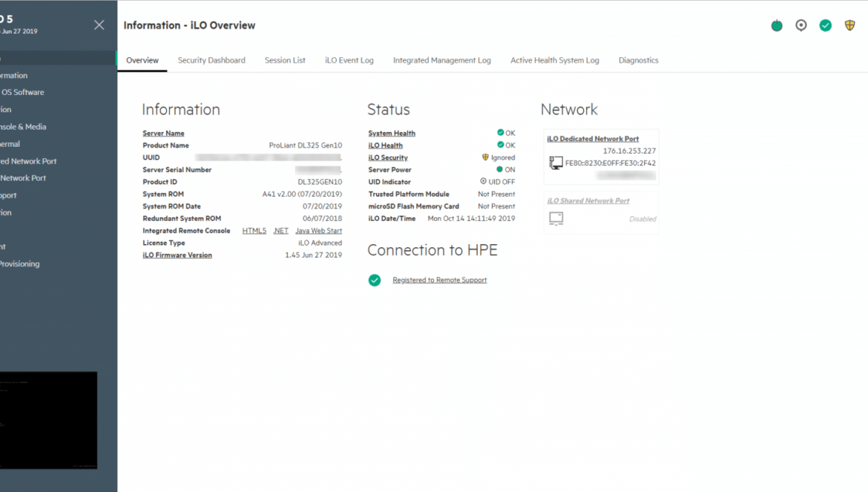Screen dimensions: 868x492
Task: Click the UID indicator icon in header
Action: 801,25
